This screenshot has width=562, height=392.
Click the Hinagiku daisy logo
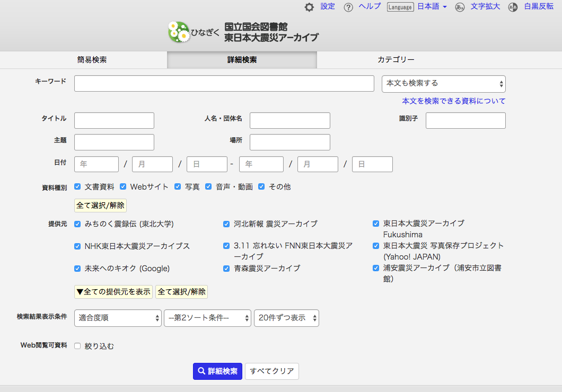click(179, 32)
